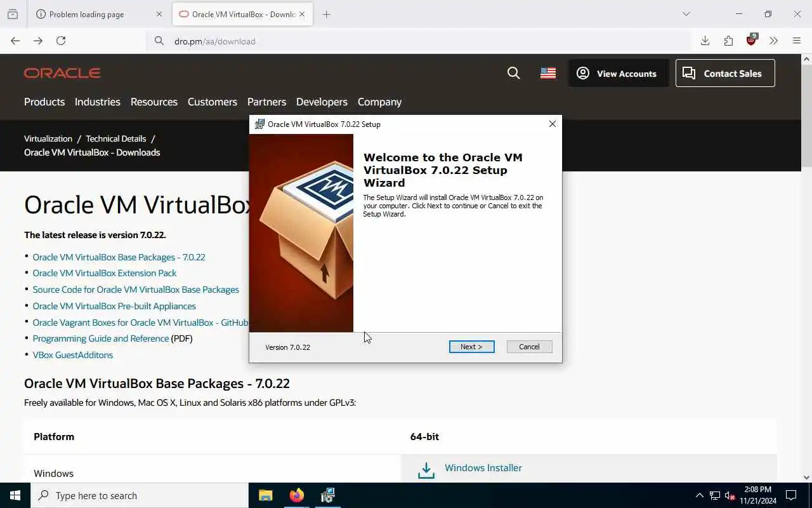Go forward in browser history
Viewport: 812px width, 508px height.
click(38, 41)
